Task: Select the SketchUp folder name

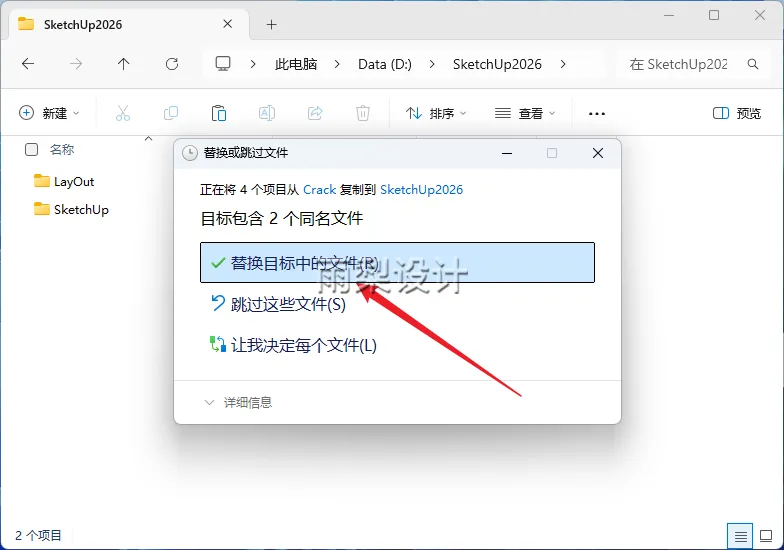Action: click(81, 209)
